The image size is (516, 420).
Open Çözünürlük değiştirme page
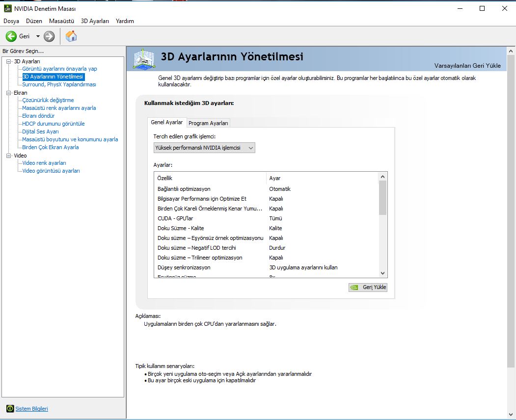(x=48, y=100)
